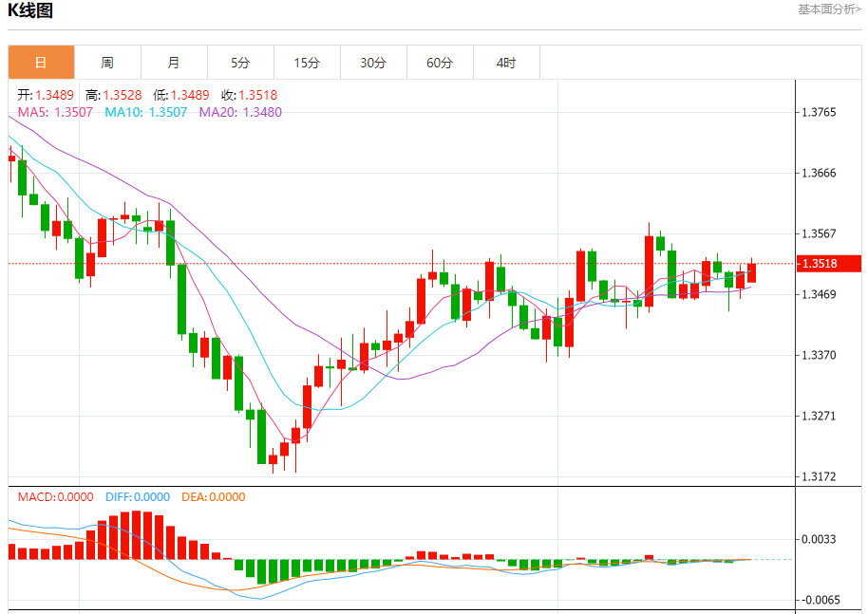This screenshot has height=614, width=868.
Task: Click the 1.3666 price axis label
Action: [x=819, y=173]
